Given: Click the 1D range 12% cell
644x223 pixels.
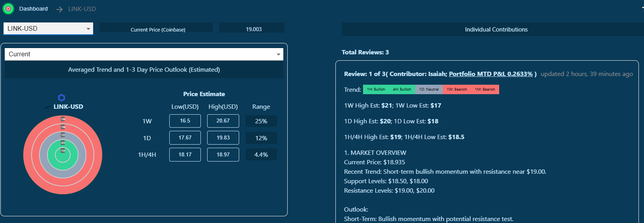Looking at the screenshot, I should 261,138.
